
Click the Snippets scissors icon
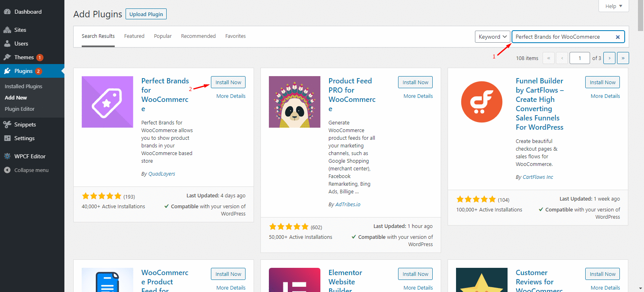(x=7, y=124)
